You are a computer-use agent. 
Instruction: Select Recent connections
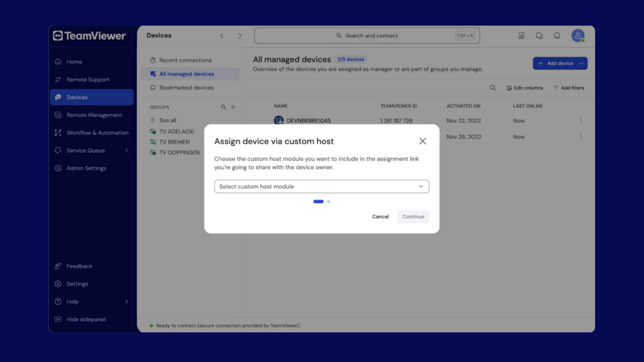click(x=190, y=60)
